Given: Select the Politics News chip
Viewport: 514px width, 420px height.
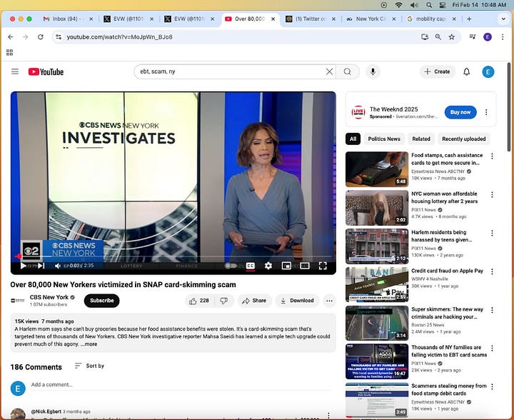Looking at the screenshot, I should [x=384, y=139].
